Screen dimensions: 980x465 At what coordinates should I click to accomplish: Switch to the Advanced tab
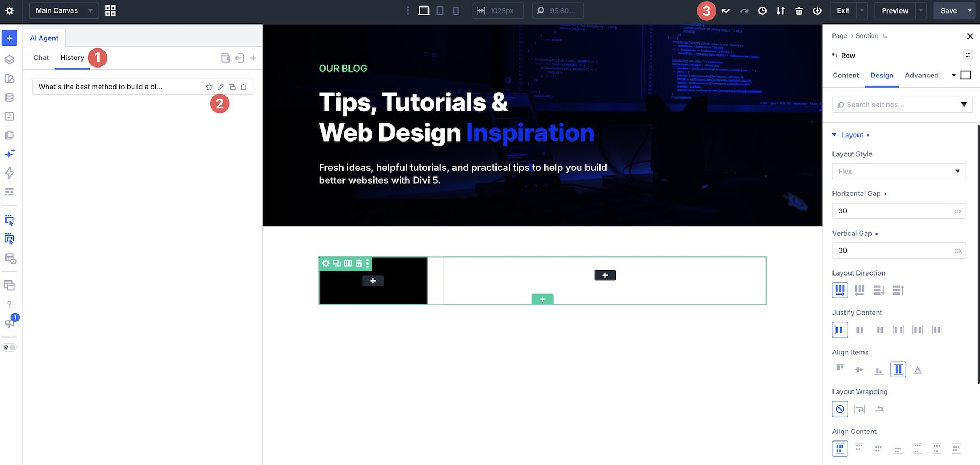(921, 76)
